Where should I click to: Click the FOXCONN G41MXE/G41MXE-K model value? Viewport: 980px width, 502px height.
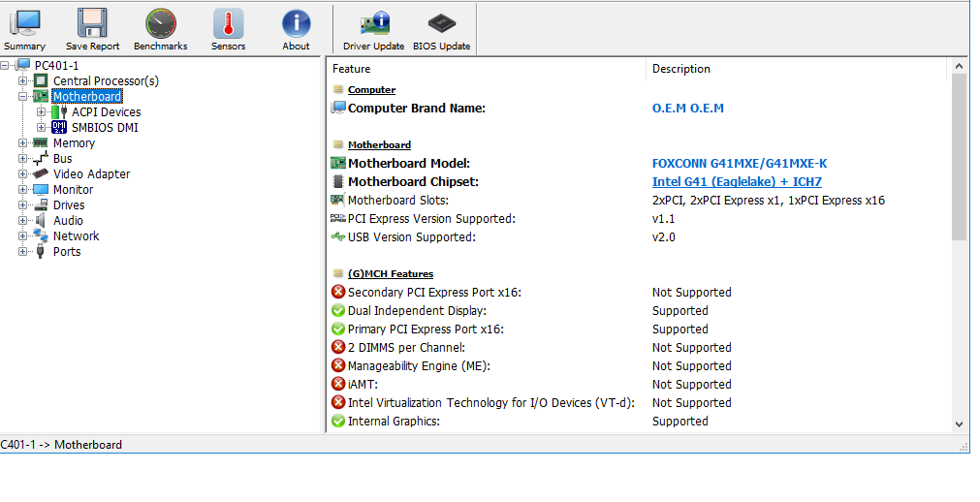740,164
